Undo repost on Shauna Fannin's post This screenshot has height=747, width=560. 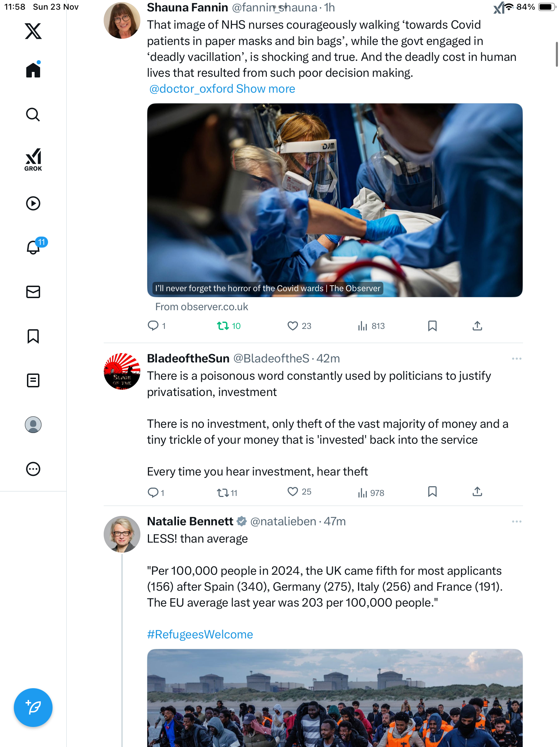pos(223,326)
